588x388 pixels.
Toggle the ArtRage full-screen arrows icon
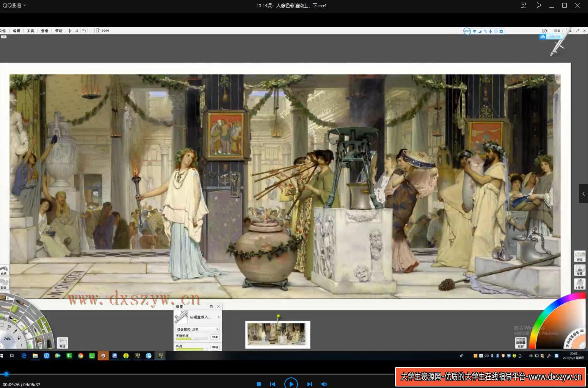[x=577, y=31]
